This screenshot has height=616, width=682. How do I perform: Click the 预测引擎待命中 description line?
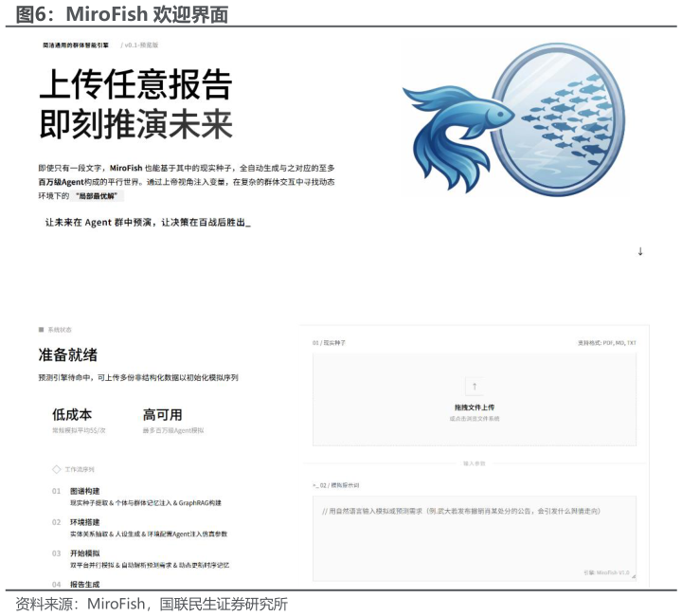[138, 377]
